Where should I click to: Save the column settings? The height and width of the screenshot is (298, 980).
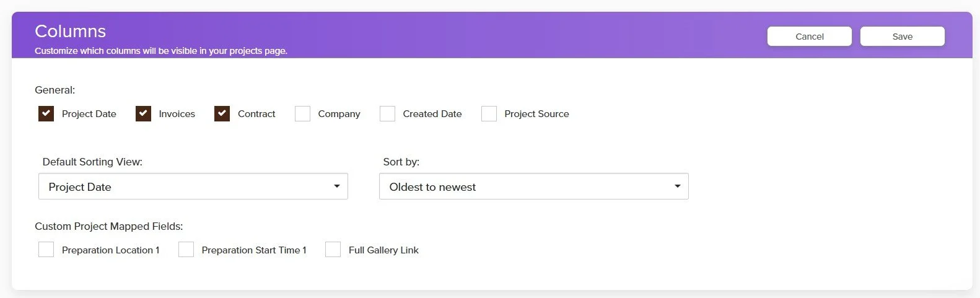[x=903, y=37]
